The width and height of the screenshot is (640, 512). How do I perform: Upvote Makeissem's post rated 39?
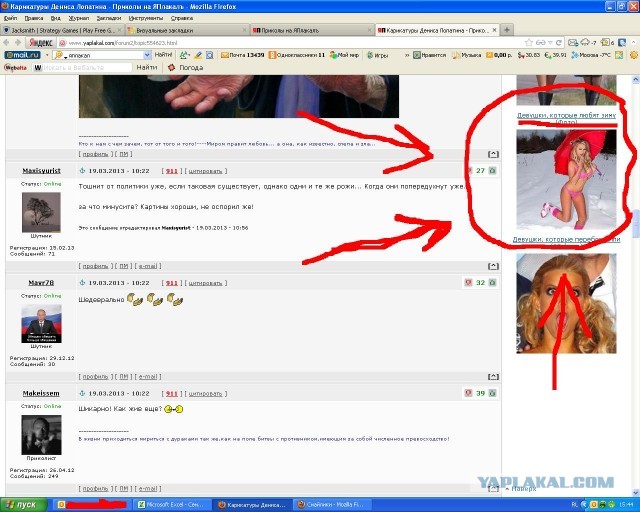pos(492,393)
